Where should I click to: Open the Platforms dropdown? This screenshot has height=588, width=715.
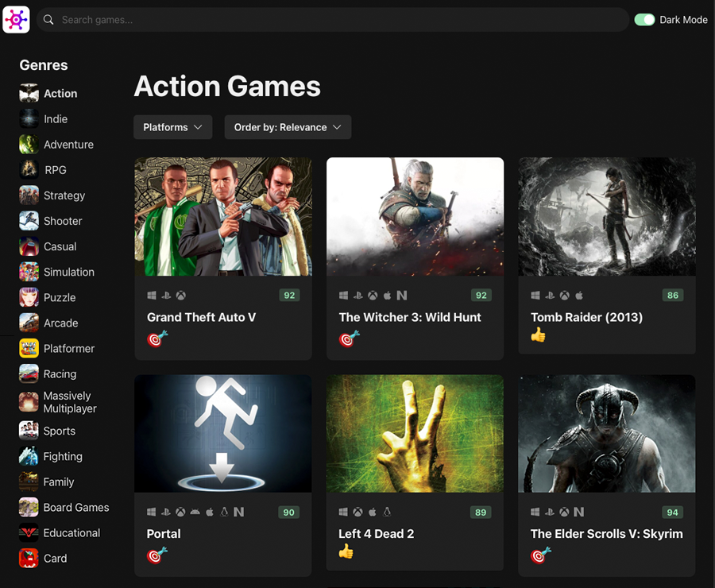click(x=172, y=127)
